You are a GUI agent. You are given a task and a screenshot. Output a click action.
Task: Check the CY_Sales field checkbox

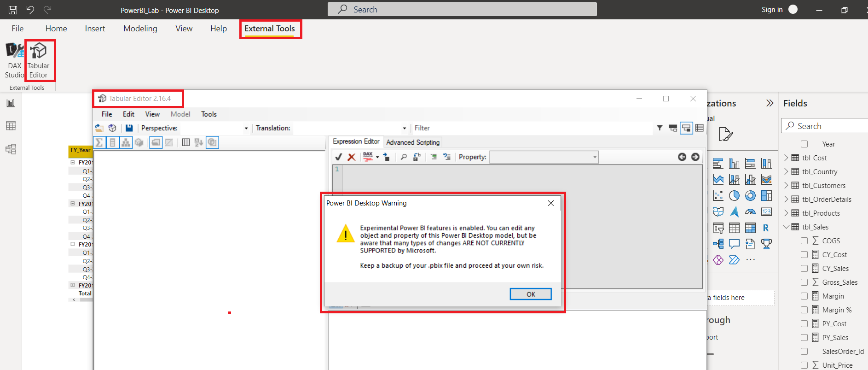coord(804,268)
